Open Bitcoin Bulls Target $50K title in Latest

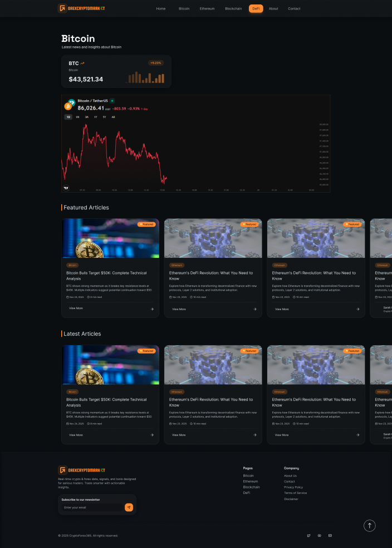coord(106,402)
